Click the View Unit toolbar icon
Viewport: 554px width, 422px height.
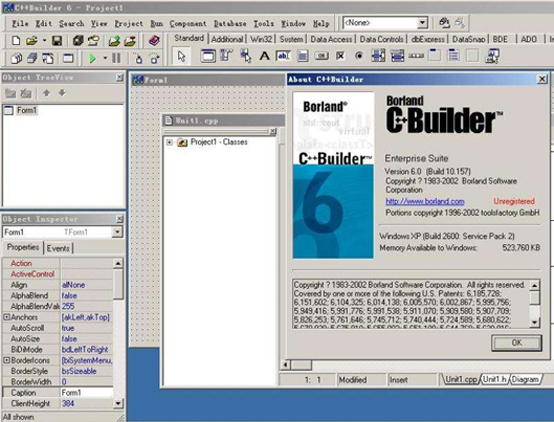pyautogui.click(x=16, y=58)
